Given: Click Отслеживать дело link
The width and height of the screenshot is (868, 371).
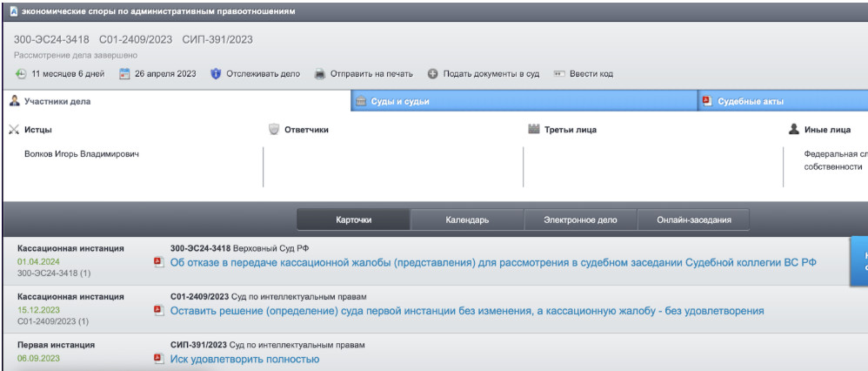Looking at the screenshot, I should click(x=263, y=74).
